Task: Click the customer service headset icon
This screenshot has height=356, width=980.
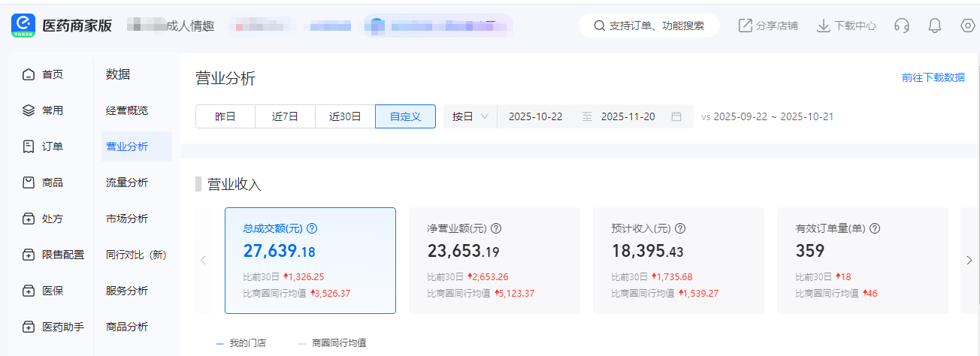Action: [x=902, y=26]
